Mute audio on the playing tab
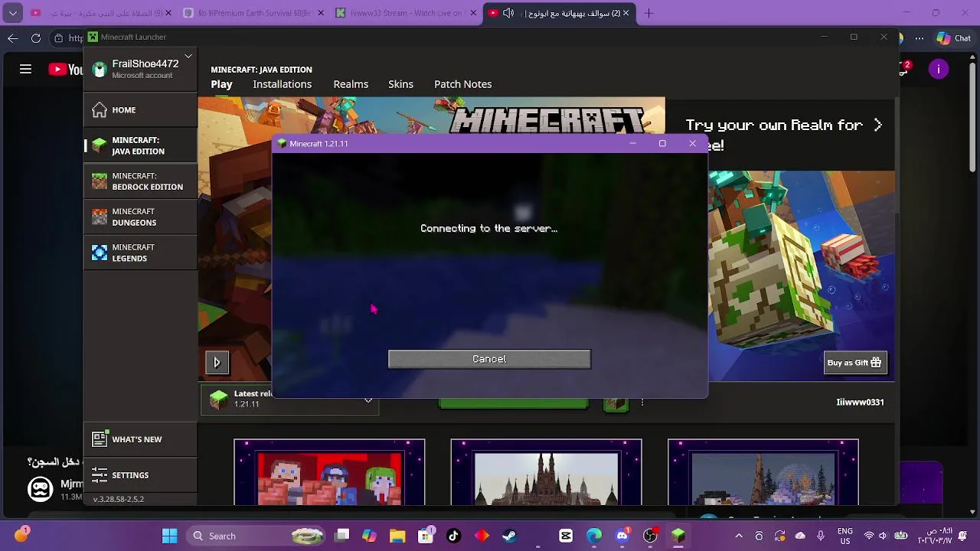This screenshot has width=980, height=551. [508, 13]
